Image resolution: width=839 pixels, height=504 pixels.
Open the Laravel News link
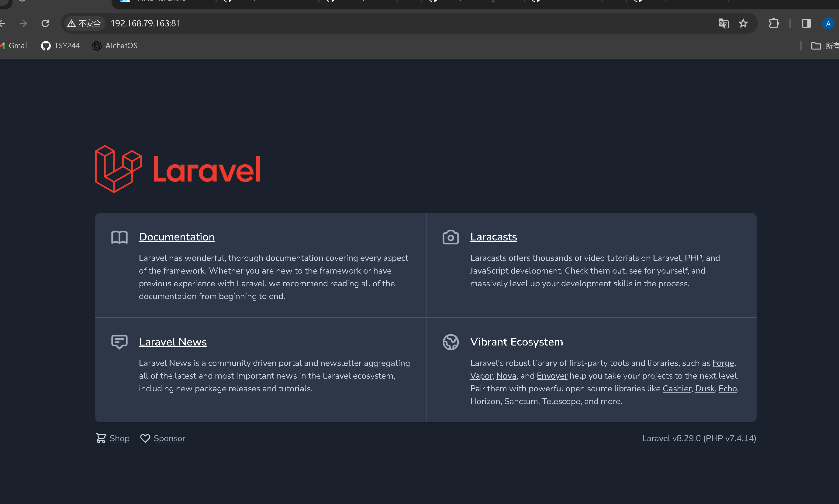tap(173, 342)
